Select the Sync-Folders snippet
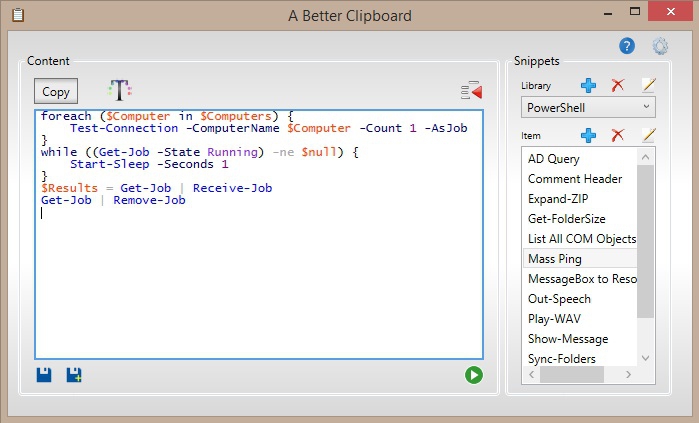This screenshot has height=423, width=699. click(580, 359)
